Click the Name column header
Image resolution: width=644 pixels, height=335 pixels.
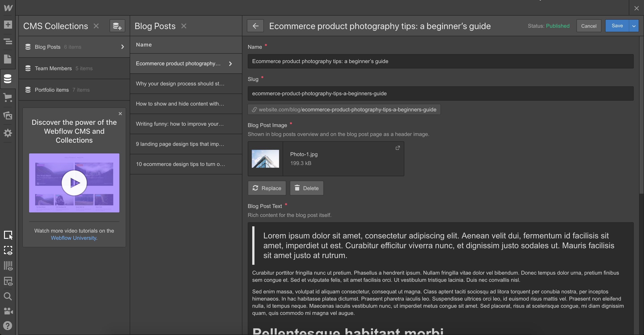click(144, 45)
